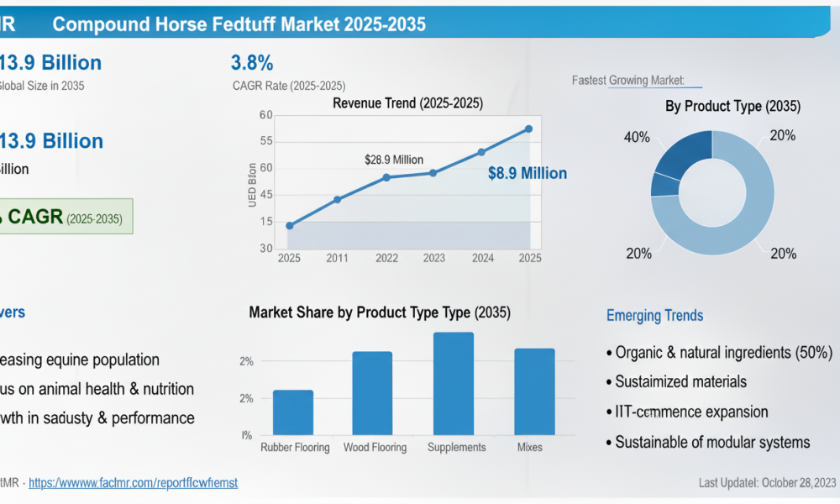The image size is (840, 504).
Task: Click the 'Wood Flooring' axis label
Action: 375,447
